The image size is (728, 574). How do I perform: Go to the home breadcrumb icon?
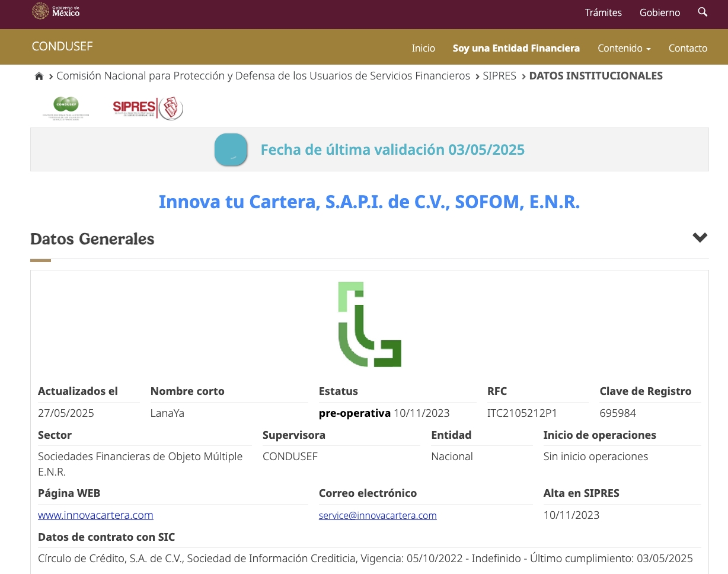coord(39,76)
